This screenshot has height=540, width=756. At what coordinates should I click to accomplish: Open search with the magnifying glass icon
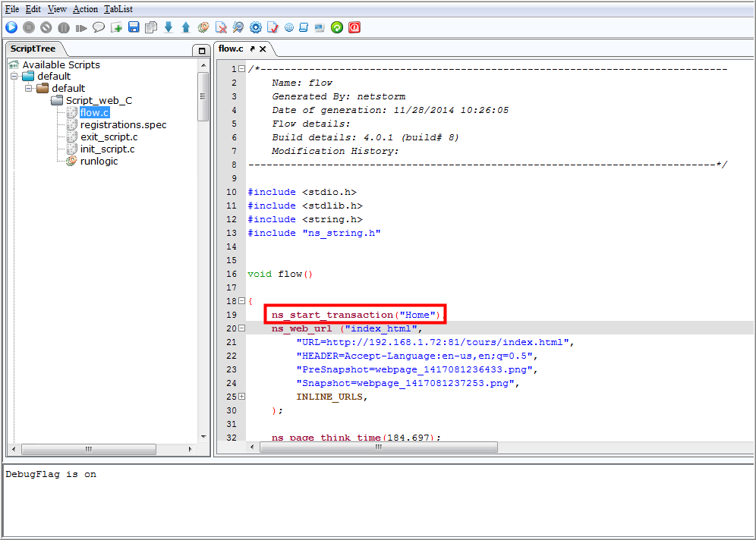[238, 27]
